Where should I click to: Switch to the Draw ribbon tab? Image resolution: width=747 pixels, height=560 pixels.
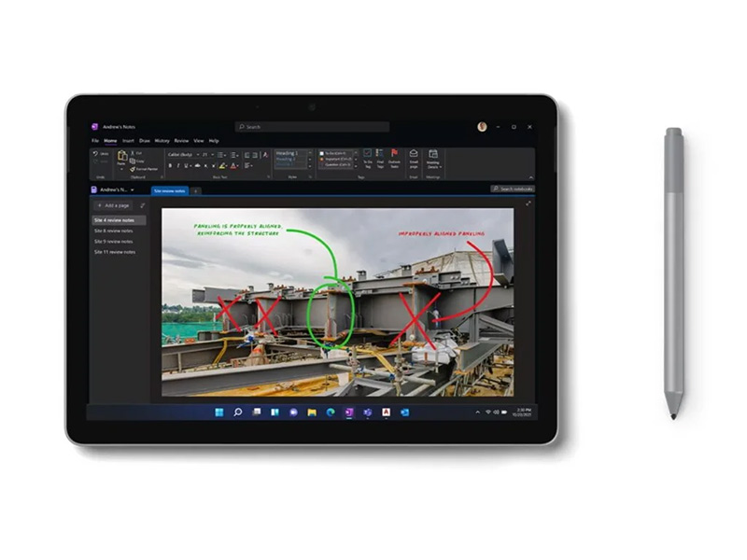tap(145, 141)
